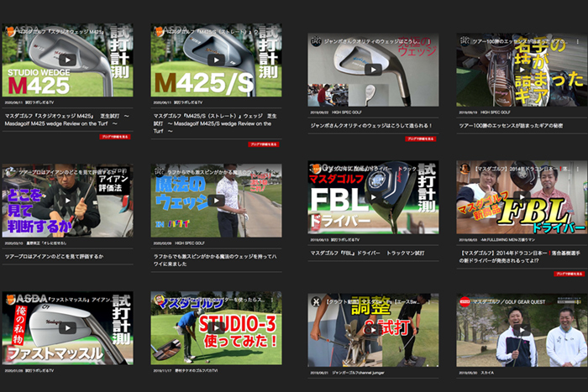Image resolution: width=588 pixels, height=392 pixels.
Task: Click the red button under the yellow FBL video
Action: [570, 273]
